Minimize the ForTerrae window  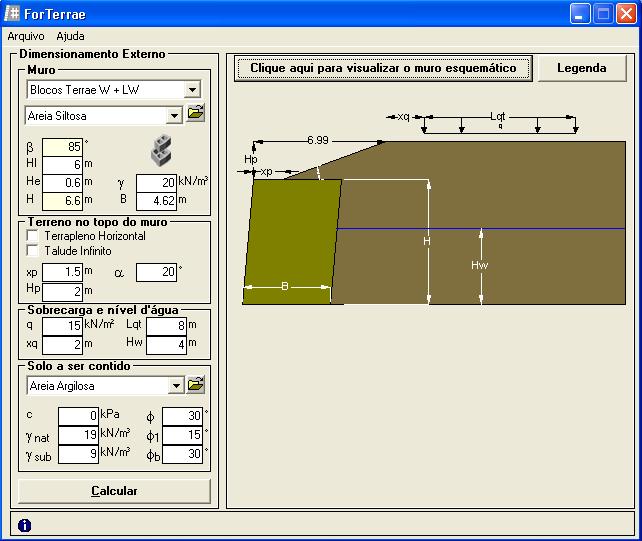pyautogui.click(x=579, y=14)
